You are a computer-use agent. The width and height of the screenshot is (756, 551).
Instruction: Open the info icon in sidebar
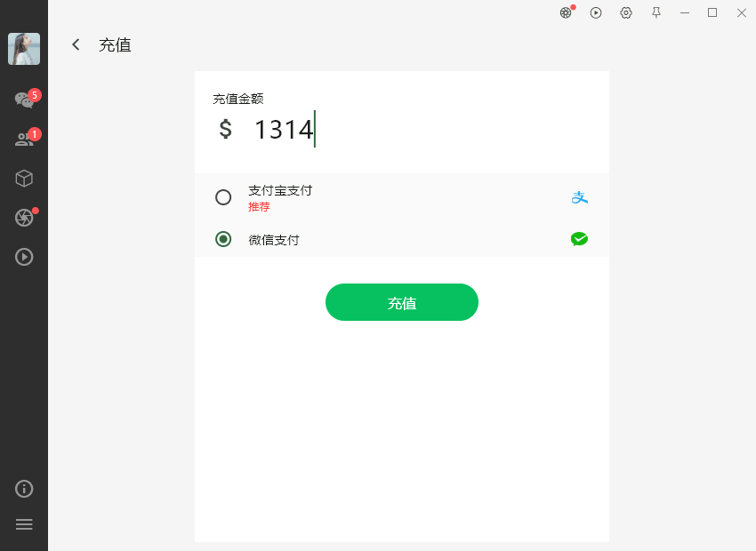click(x=24, y=489)
